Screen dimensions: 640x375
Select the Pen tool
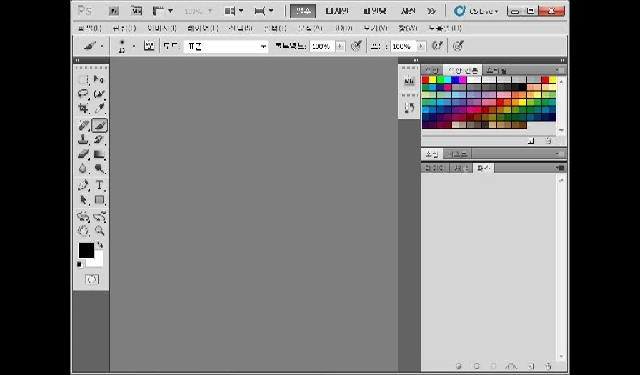click(83, 185)
